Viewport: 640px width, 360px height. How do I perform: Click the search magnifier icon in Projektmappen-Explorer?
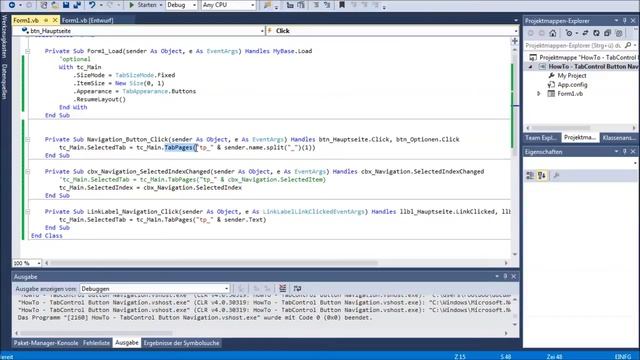click(628, 45)
